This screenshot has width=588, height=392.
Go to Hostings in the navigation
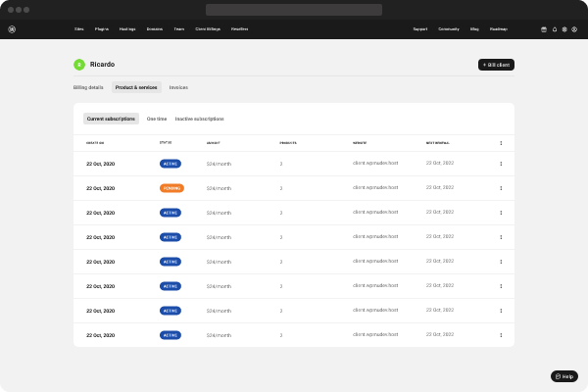click(x=128, y=29)
